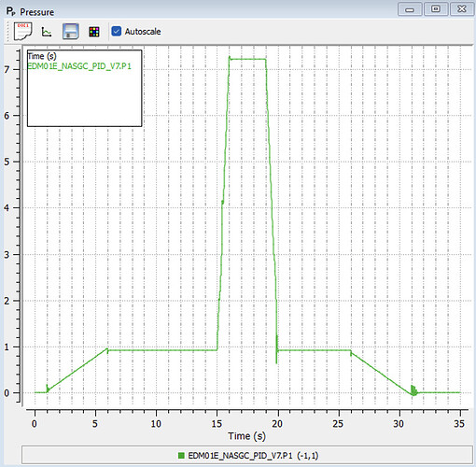Click the Pressure window title icon
Viewport: 476px width, 467px height.
point(10,12)
